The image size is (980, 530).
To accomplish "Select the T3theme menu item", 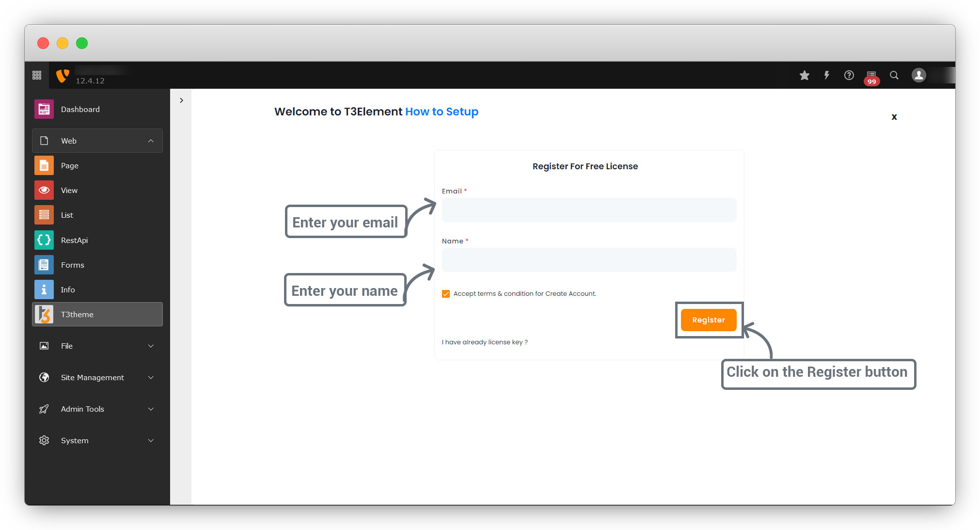I will [x=97, y=314].
